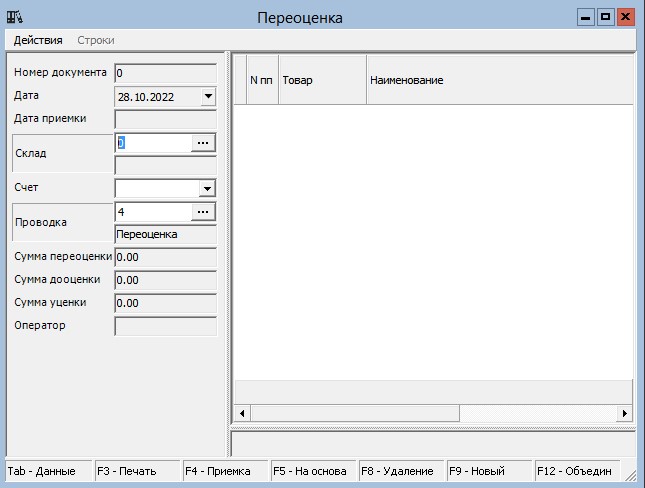Select the Товар column header
This screenshot has height=488, width=645.
pyautogui.click(x=322, y=79)
